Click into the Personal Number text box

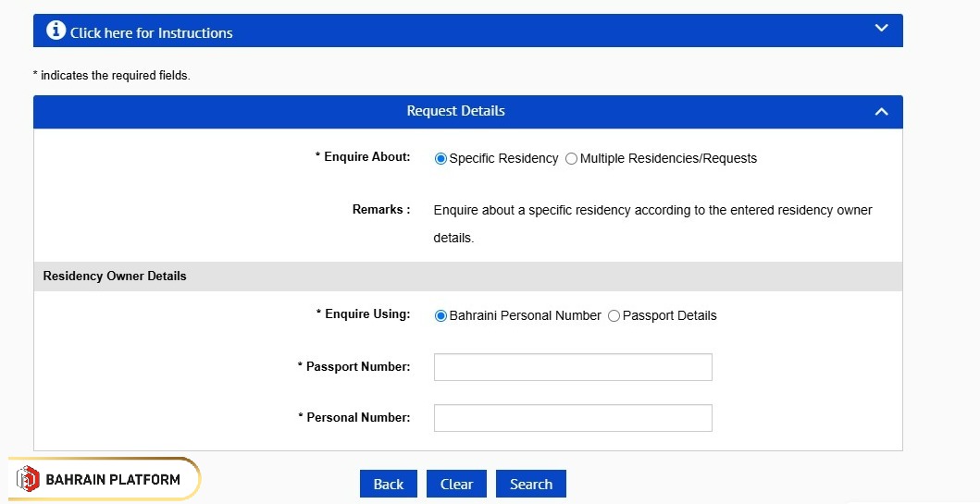point(573,418)
